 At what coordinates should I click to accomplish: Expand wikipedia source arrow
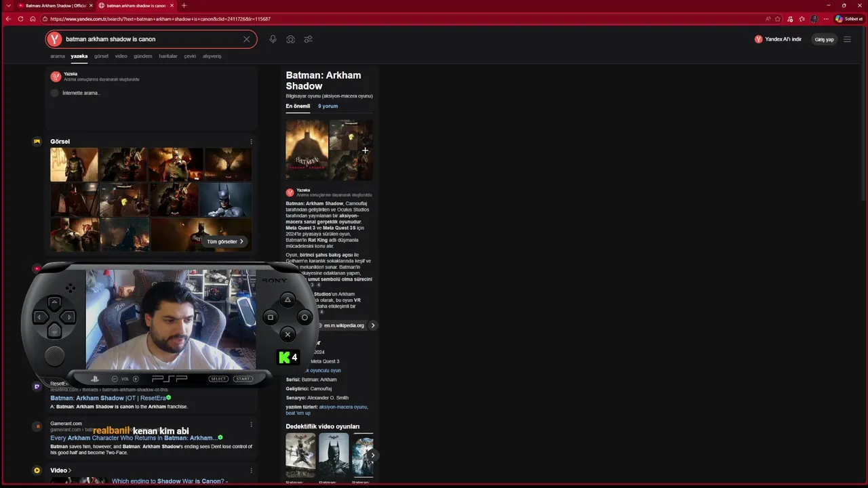click(x=372, y=325)
